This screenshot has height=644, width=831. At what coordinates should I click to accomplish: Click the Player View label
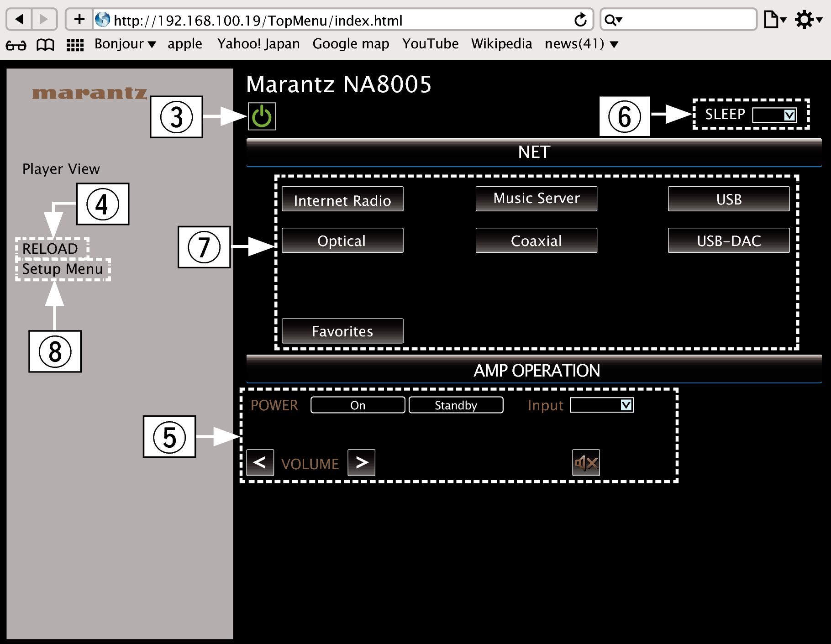point(61,169)
